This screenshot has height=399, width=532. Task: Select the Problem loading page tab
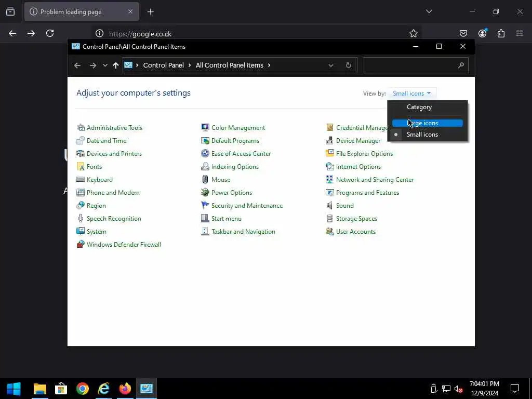[82, 12]
